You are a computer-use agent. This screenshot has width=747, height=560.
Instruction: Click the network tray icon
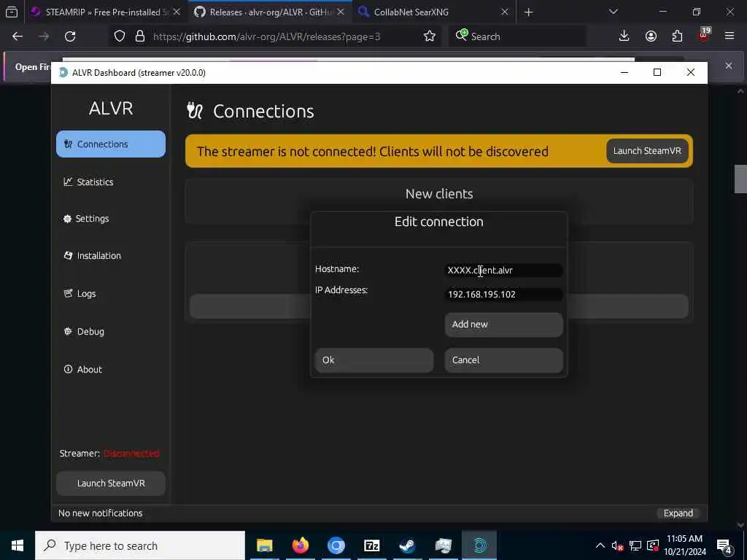635,545
